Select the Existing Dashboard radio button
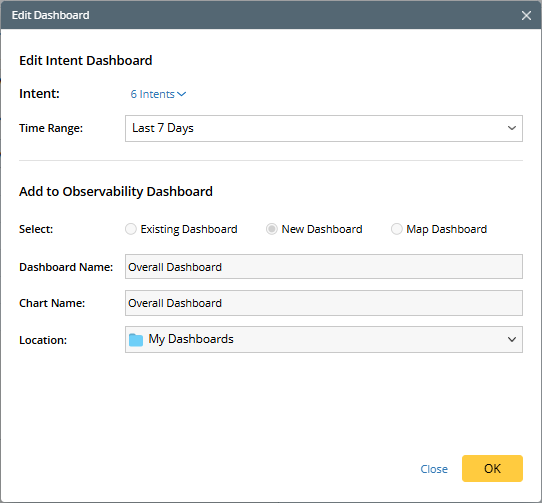542x503 pixels. point(131,229)
